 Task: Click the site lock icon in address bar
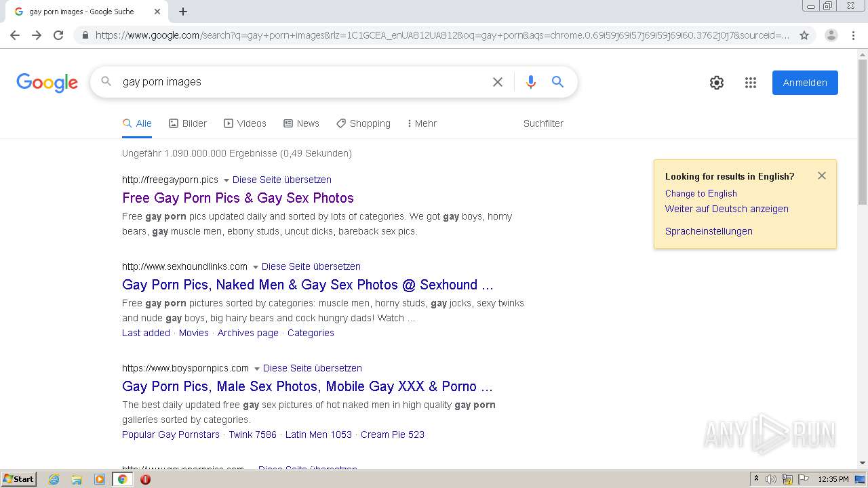(85, 35)
